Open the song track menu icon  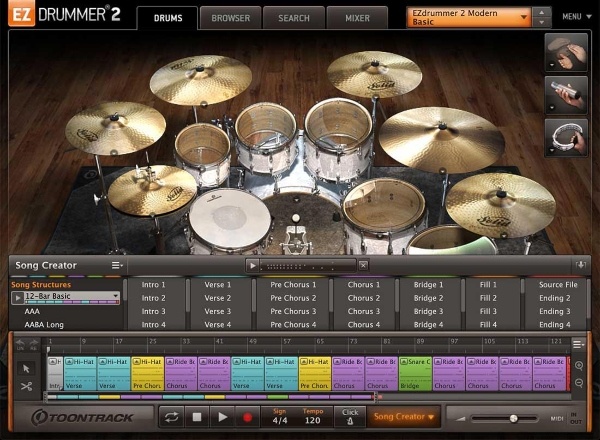[578, 344]
